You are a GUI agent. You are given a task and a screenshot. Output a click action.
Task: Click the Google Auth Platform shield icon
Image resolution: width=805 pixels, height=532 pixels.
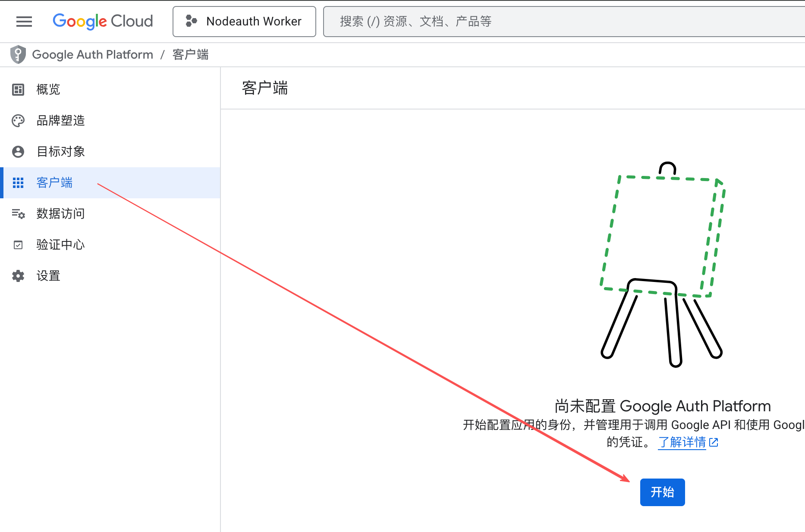(x=18, y=55)
